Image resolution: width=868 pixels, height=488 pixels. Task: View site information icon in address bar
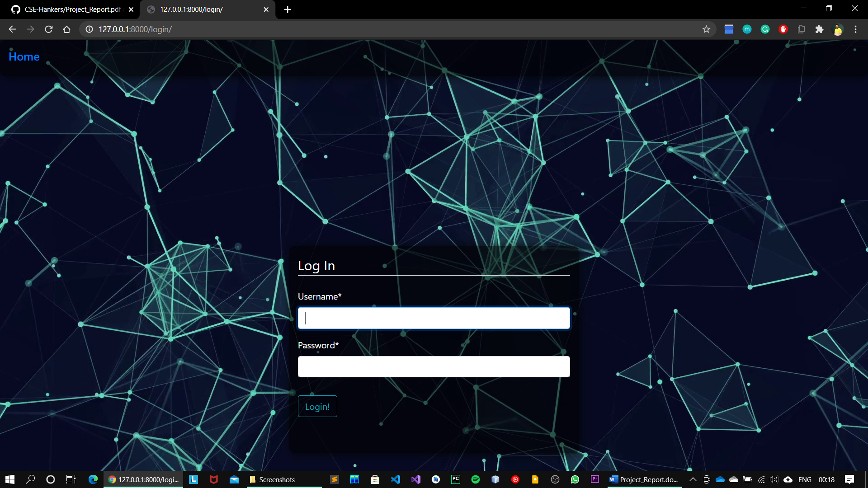90,29
